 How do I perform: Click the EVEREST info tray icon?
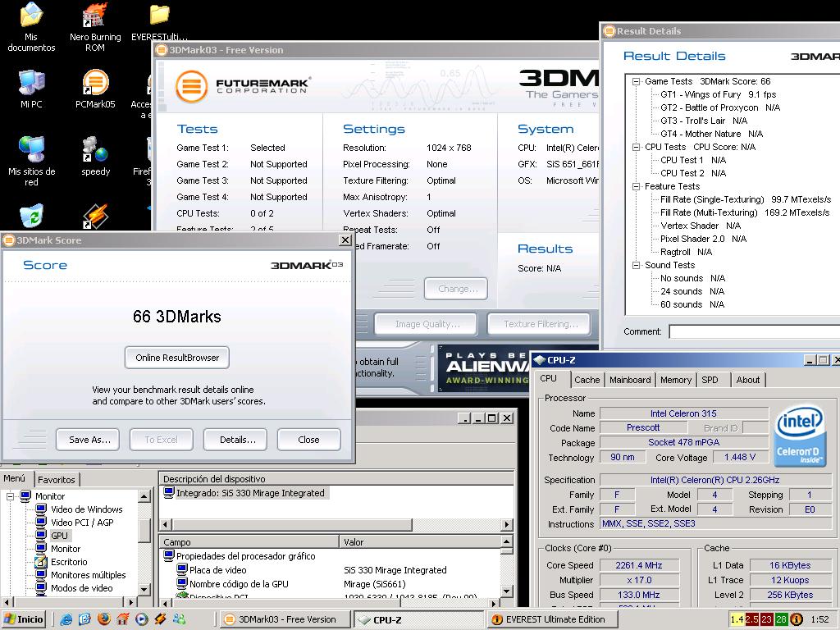pyautogui.click(x=797, y=619)
